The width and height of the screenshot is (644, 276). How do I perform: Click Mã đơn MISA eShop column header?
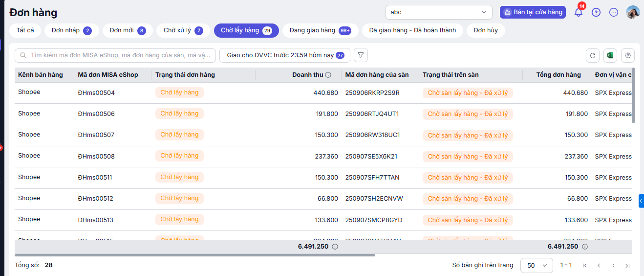108,75
